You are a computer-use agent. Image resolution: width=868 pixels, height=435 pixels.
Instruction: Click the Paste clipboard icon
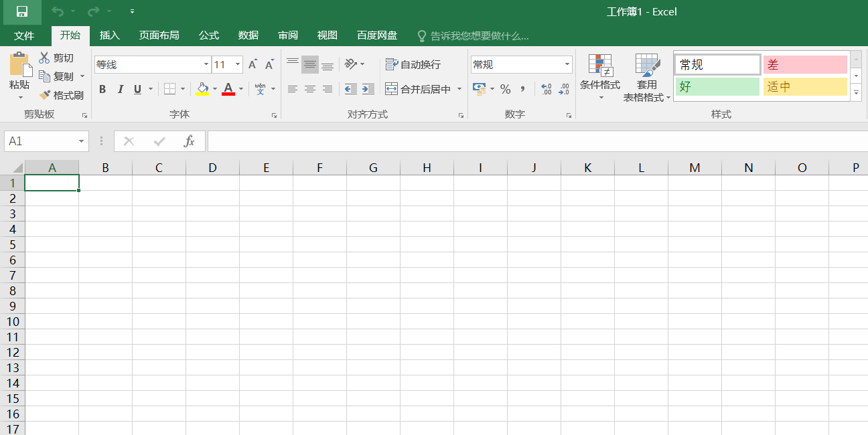20,65
